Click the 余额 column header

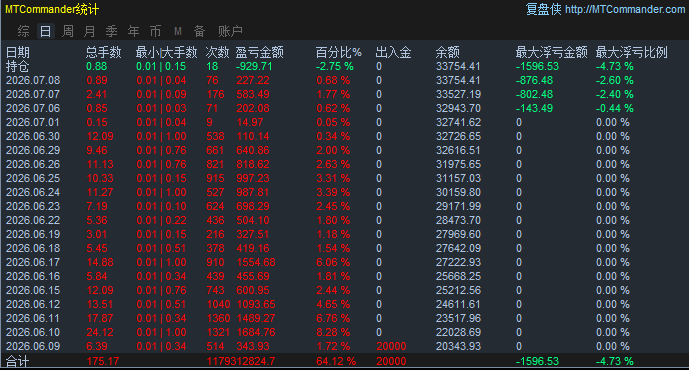447,53
